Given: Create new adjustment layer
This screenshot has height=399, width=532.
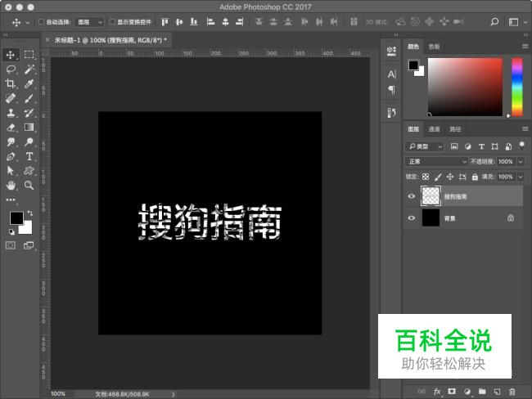Looking at the screenshot, I should (467, 392).
